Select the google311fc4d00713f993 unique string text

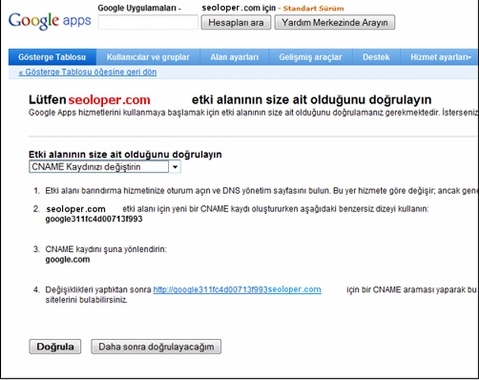(94, 219)
